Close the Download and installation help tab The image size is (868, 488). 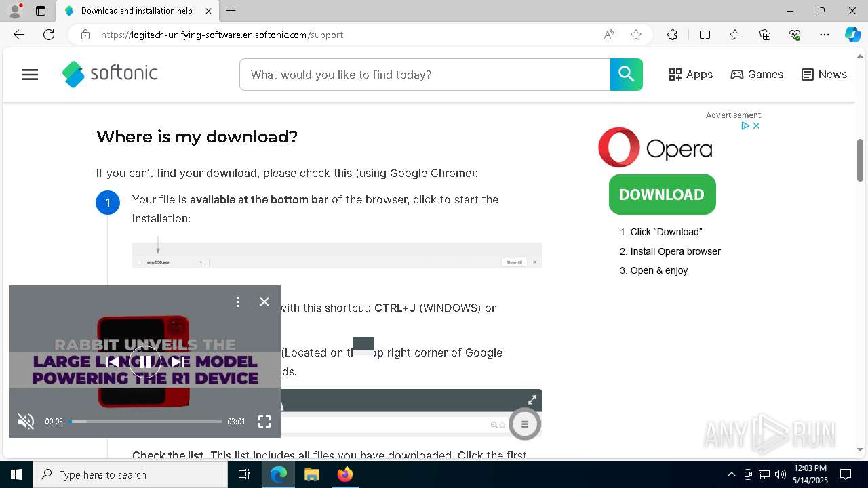[x=208, y=11]
